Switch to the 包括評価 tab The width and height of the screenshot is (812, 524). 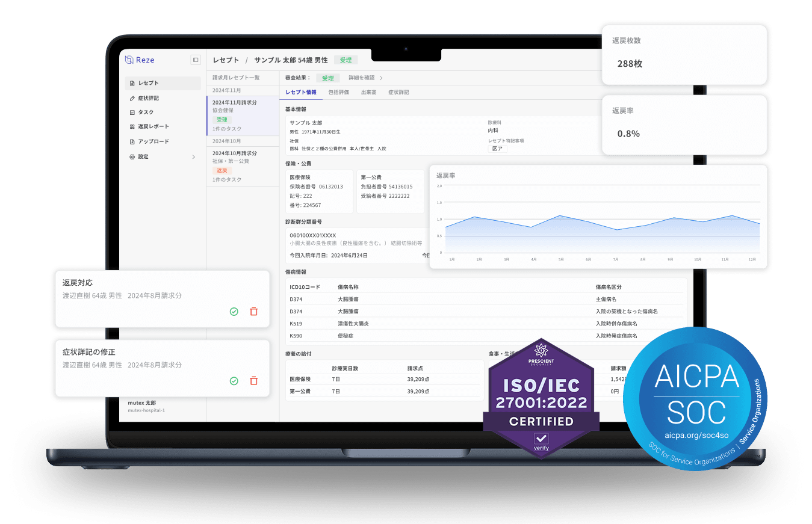[338, 93]
